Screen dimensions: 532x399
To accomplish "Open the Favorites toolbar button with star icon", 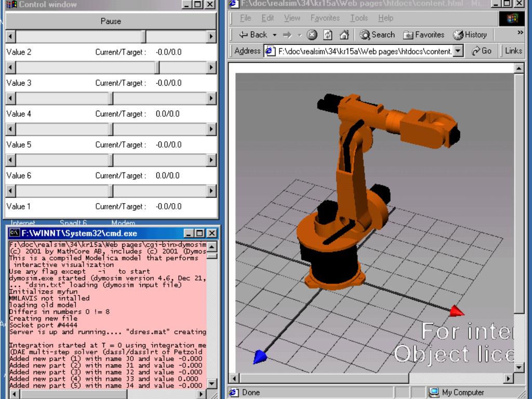I will coord(424,35).
